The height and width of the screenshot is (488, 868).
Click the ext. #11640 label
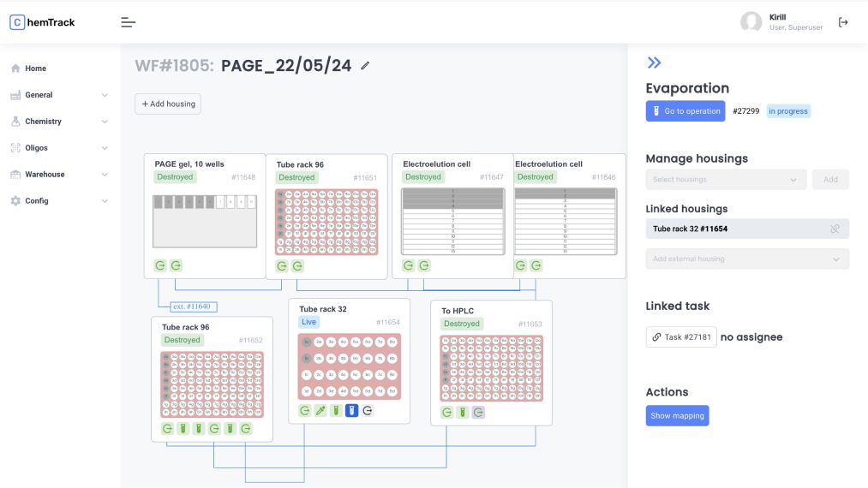pyautogui.click(x=193, y=306)
